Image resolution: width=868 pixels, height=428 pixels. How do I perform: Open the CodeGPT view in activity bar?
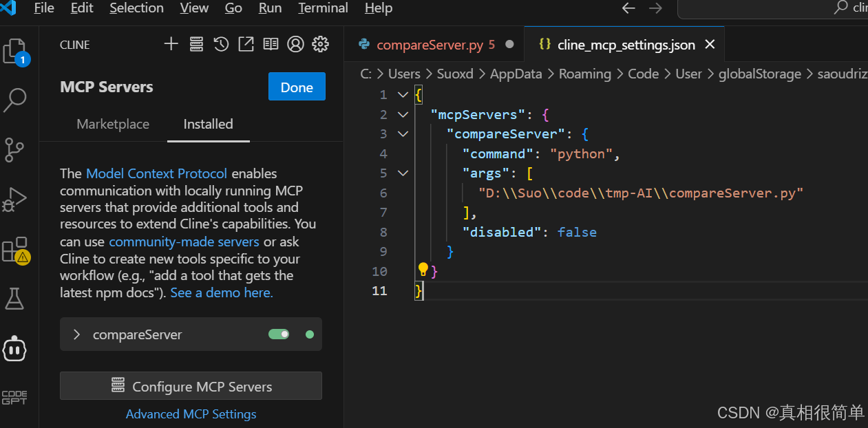(14, 398)
